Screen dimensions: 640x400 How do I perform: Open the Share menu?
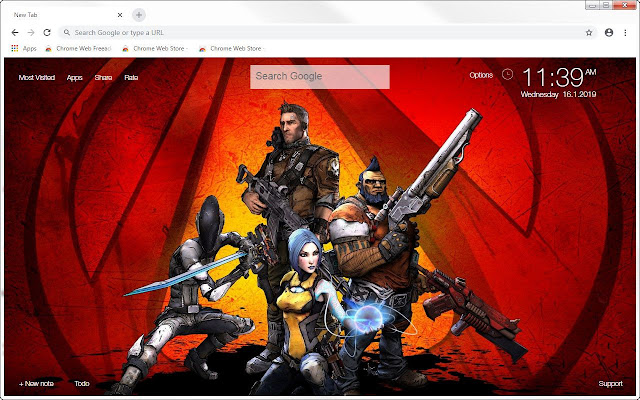(x=103, y=78)
